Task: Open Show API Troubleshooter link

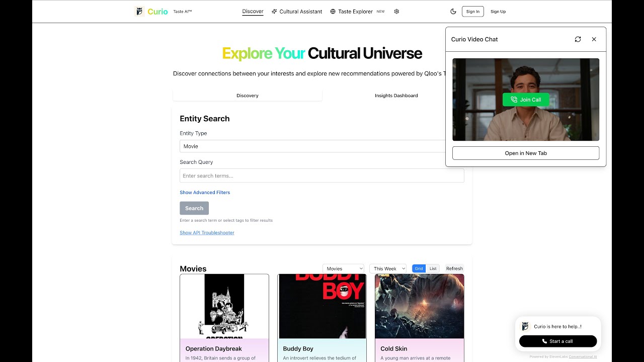Action: 207,233
